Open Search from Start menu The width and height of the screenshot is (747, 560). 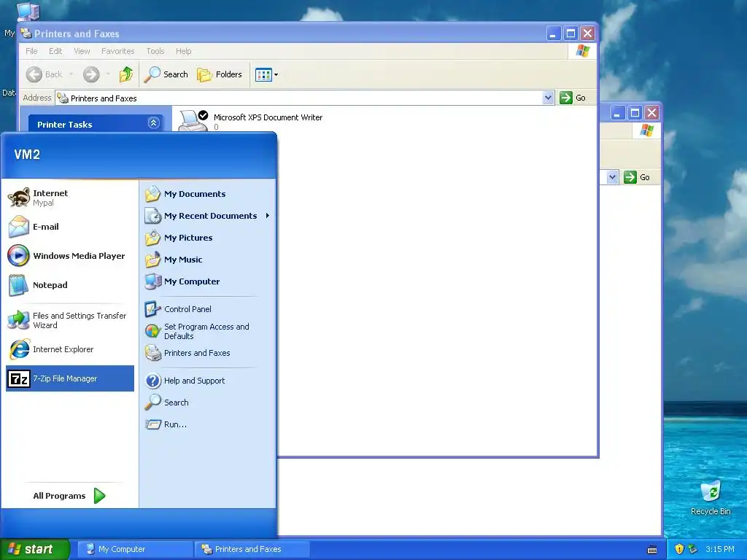pos(207,402)
